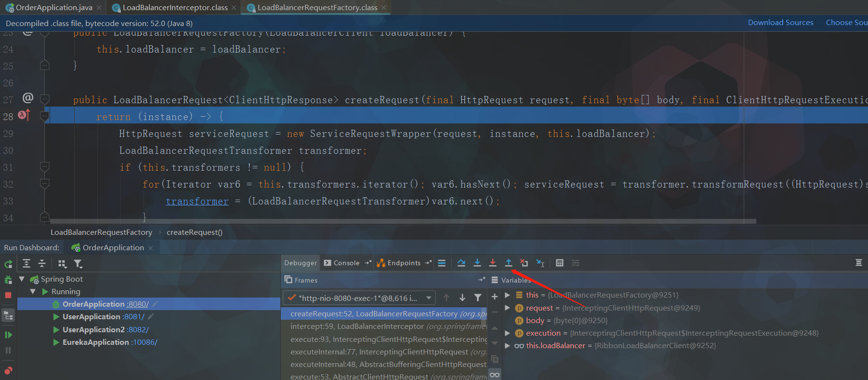Screen dimensions: 868x380
Task: Rerun the application in Run Dashboard
Action: pyautogui.click(x=8, y=264)
